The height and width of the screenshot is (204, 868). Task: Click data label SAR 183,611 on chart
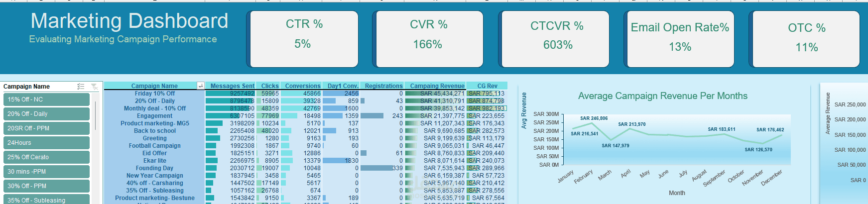point(721,129)
